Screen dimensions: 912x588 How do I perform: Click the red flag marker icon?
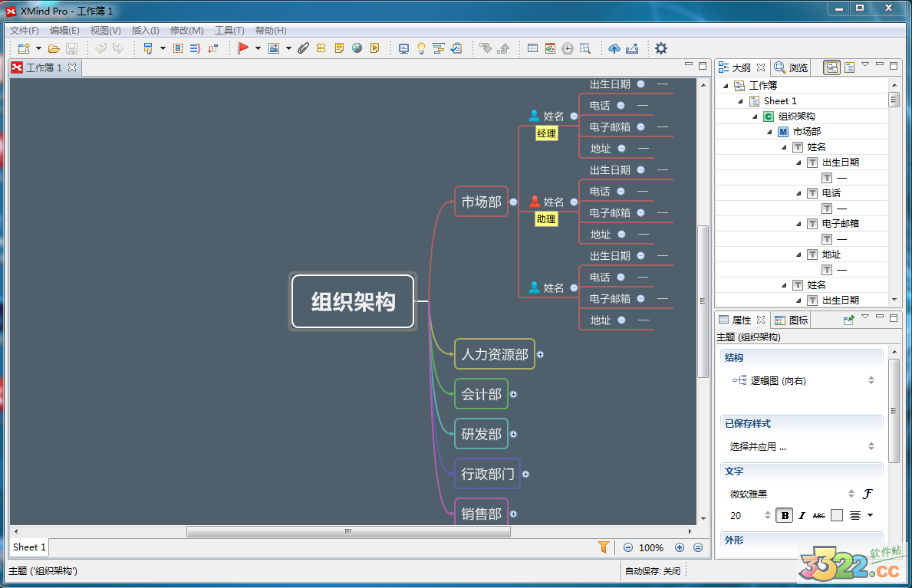click(243, 48)
